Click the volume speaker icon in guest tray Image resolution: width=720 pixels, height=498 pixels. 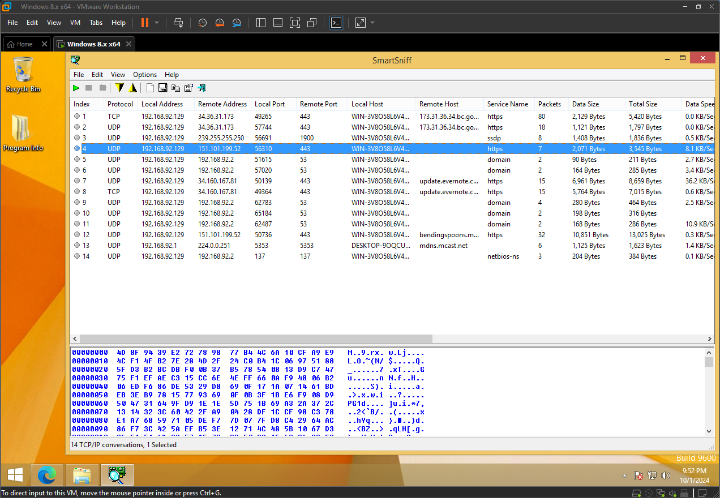pyautogui.click(x=666, y=476)
